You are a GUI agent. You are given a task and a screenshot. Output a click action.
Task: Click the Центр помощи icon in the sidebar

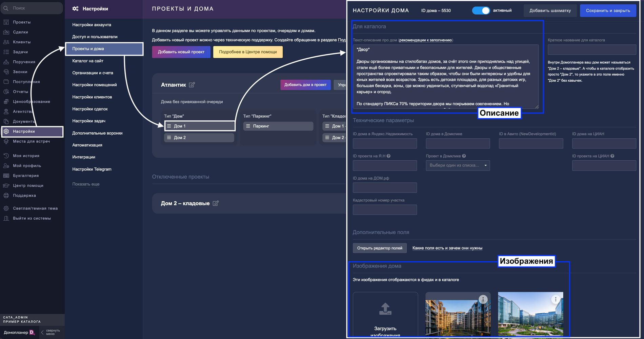pos(6,185)
